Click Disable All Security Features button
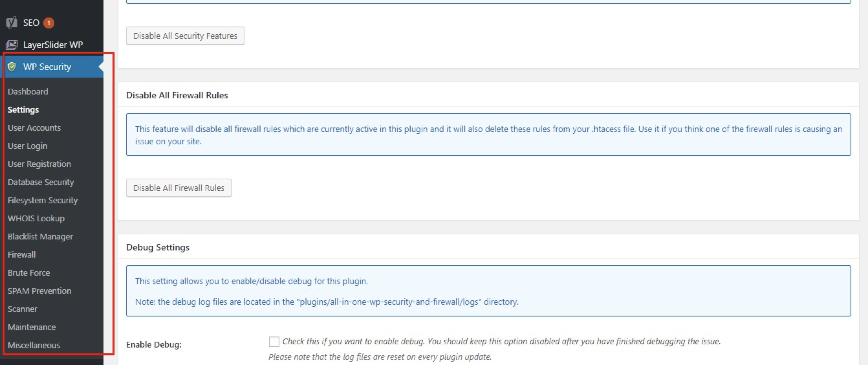The width and height of the screenshot is (868, 365). (x=185, y=36)
